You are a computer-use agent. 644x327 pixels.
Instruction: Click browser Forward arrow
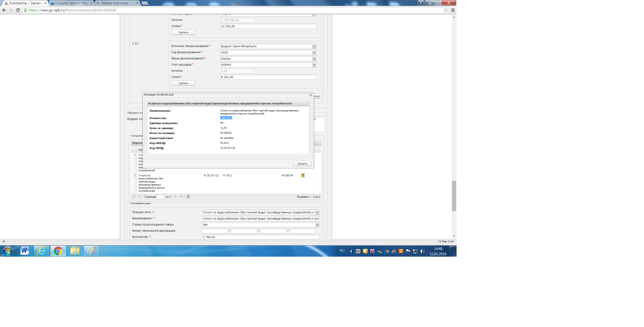point(11,10)
